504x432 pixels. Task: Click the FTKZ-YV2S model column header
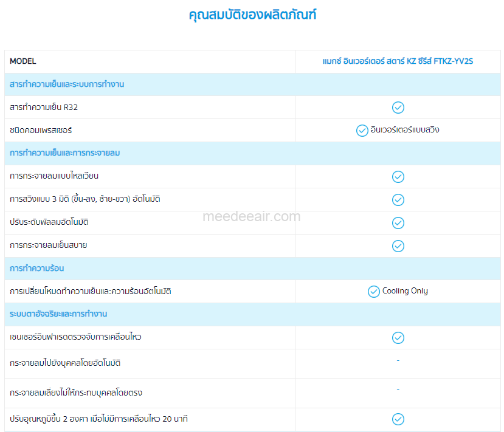click(x=398, y=61)
